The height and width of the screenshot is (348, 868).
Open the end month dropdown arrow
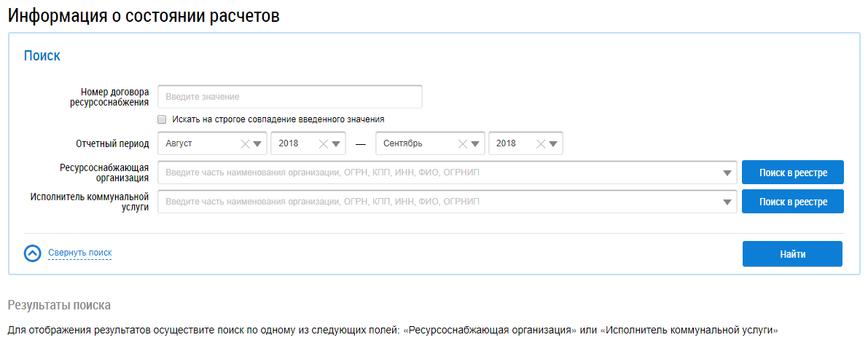point(474,143)
